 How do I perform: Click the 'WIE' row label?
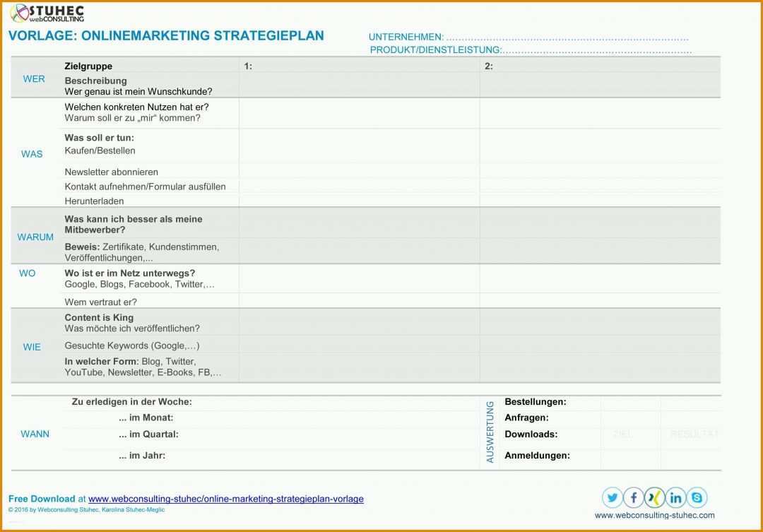pyautogui.click(x=32, y=347)
